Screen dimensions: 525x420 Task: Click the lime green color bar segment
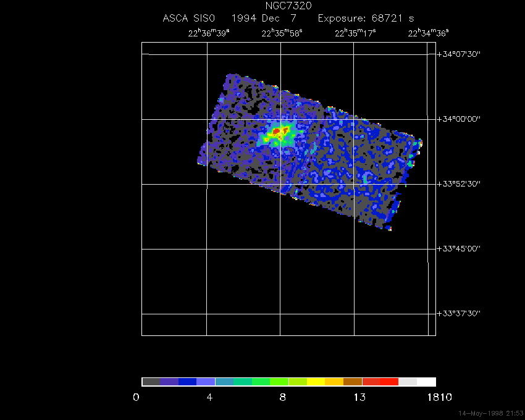279,382
